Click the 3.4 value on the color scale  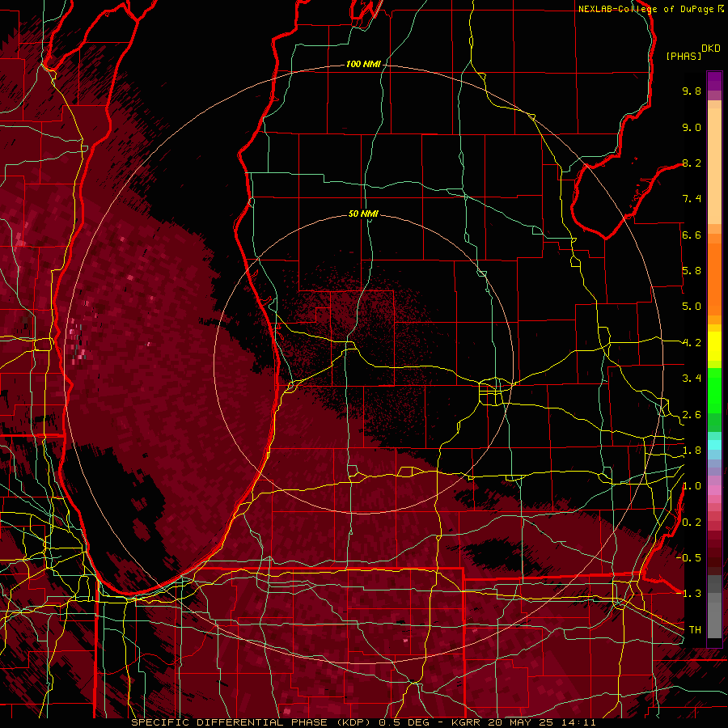tap(692, 379)
